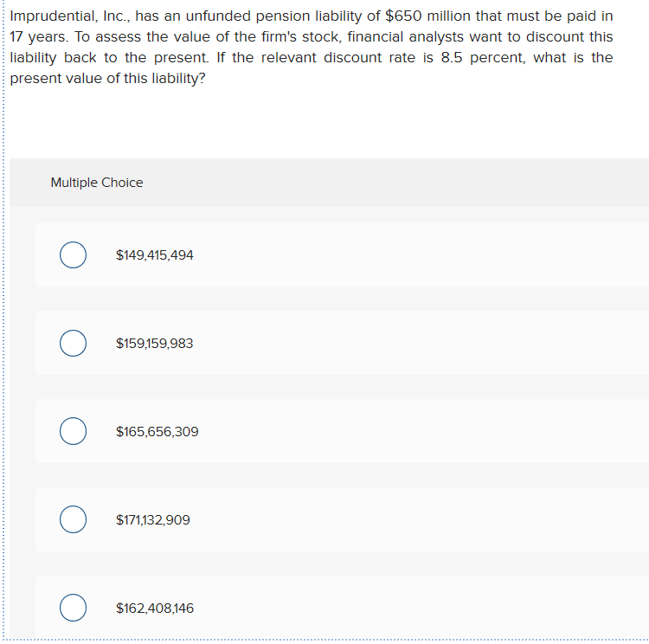Select the radio button for $149,415,494
The height and width of the screenshot is (644, 649).
tap(73, 255)
